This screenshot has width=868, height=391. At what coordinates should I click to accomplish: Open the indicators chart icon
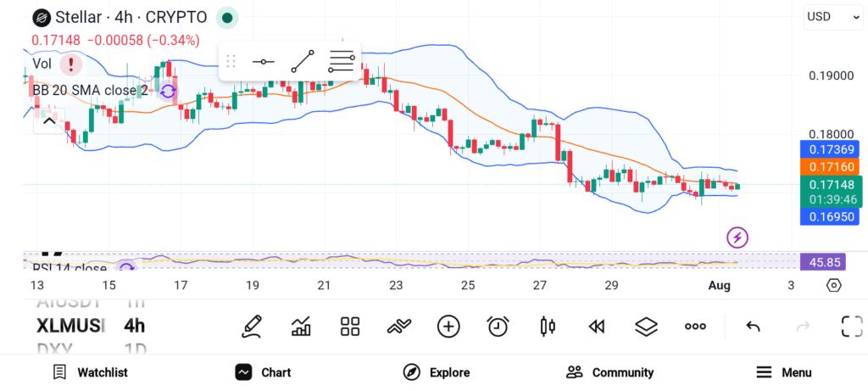[x=301, y=327]
